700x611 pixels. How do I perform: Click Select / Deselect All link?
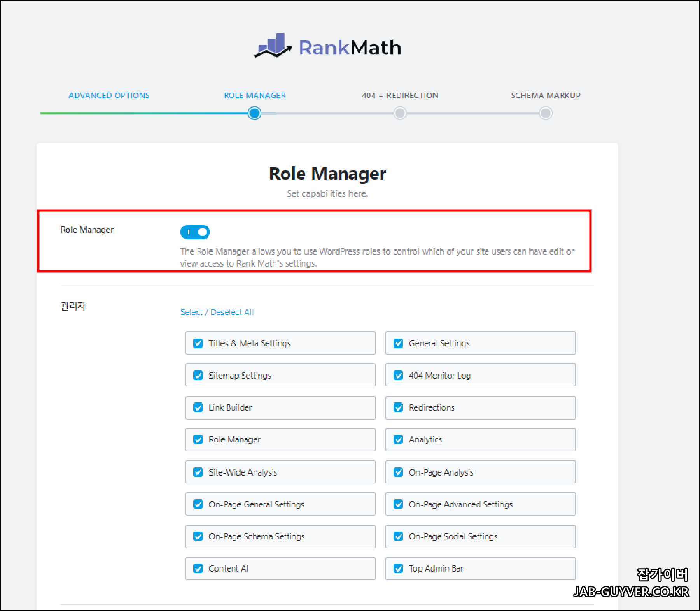[217, 312]
